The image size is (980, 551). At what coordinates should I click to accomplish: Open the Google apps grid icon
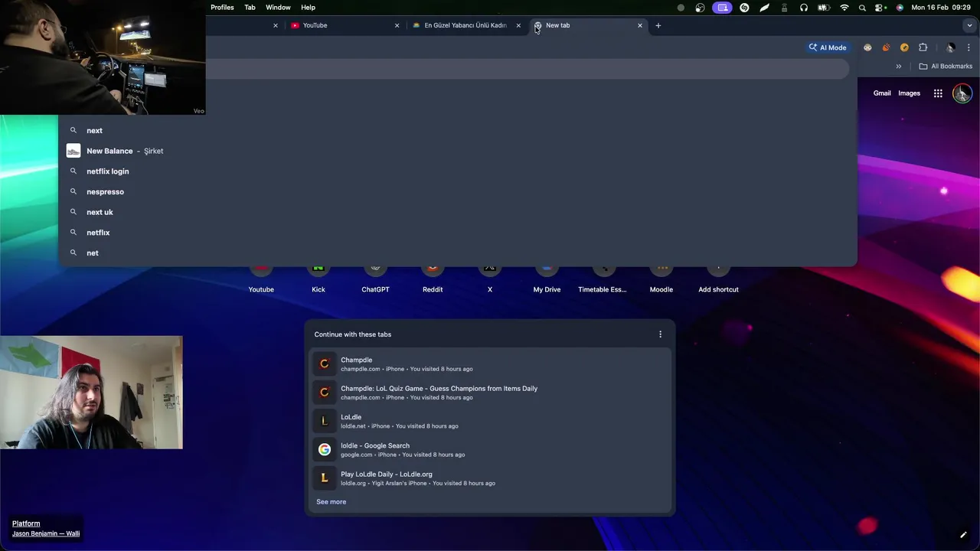(938, 93)
